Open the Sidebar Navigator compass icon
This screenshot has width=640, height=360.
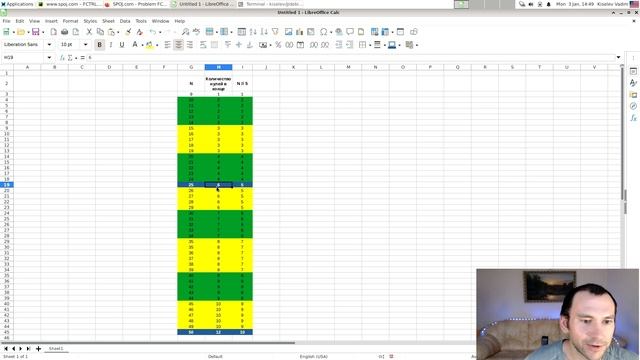point(633,106)
